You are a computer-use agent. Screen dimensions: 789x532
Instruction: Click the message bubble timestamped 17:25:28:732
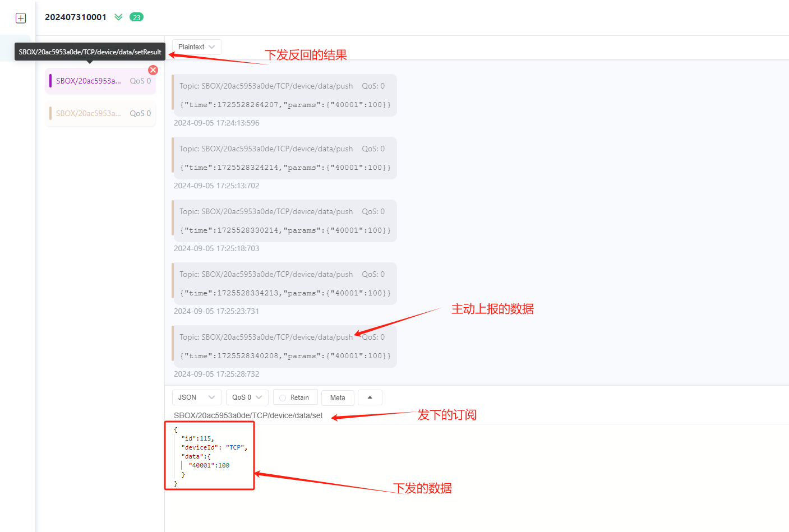(x=284, y=346)
